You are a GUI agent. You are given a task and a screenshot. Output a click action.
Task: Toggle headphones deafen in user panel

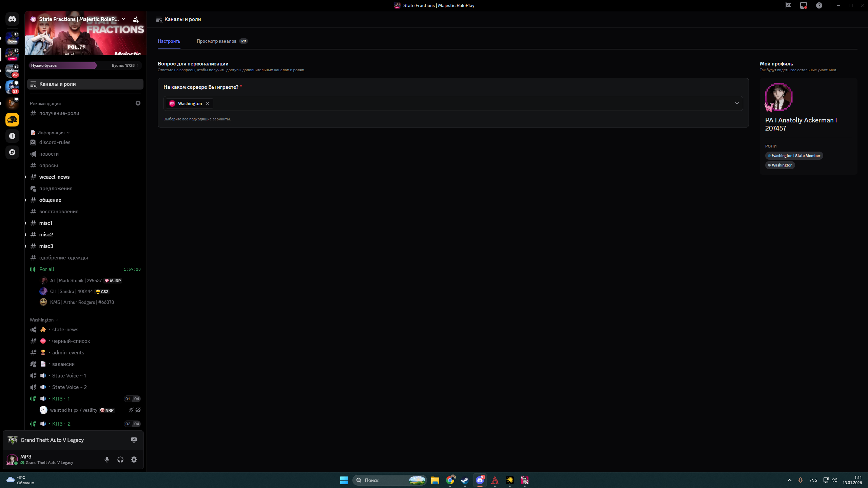120,460
